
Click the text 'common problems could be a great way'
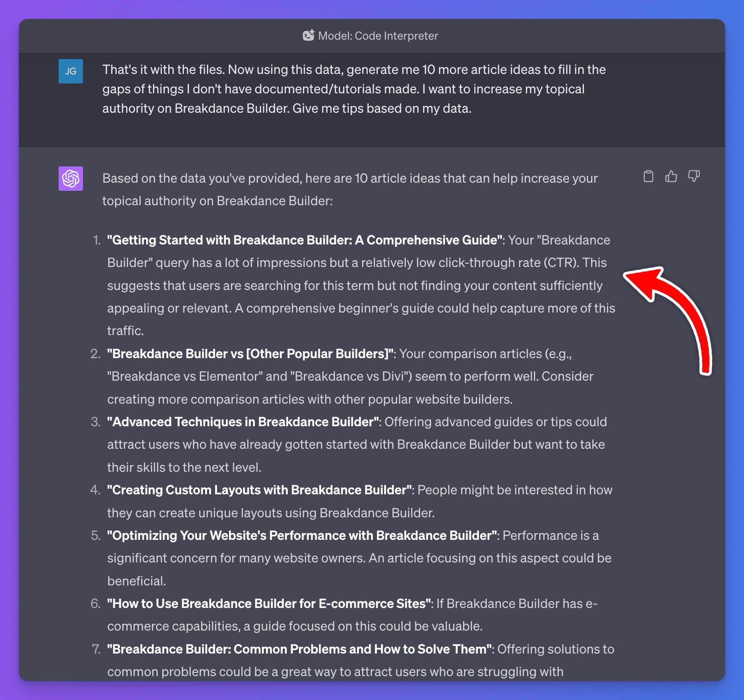click(222, 672)
